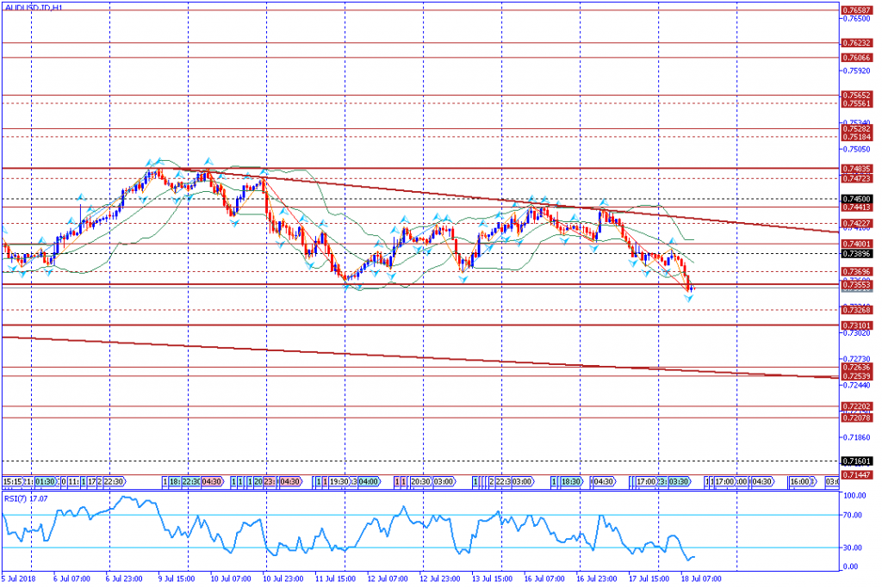Select the 18 Jul 07:00 time label
The height and width of the screenshot is (588, 882).
point(701,579)
